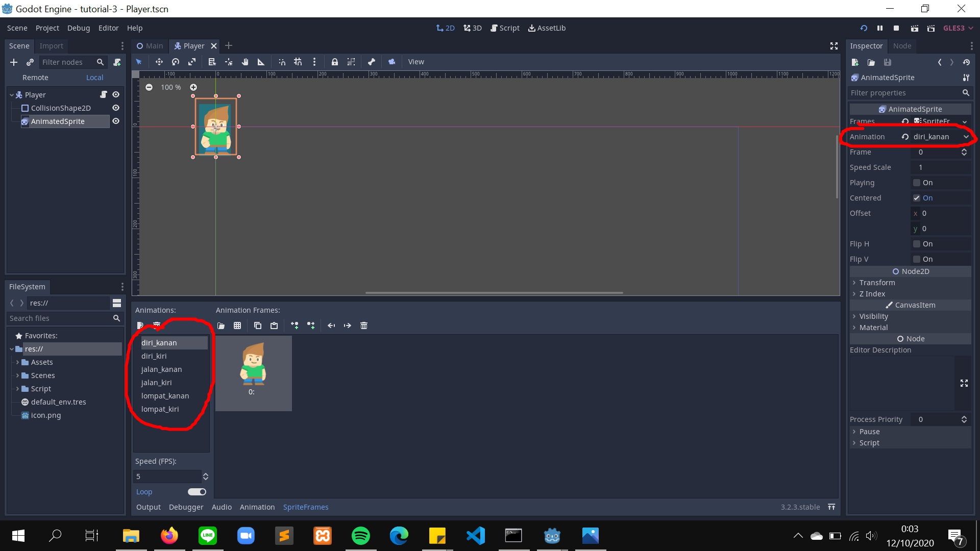
Task: Expand the Assets folder in FileSystem
Action: [x=17, y=362]
